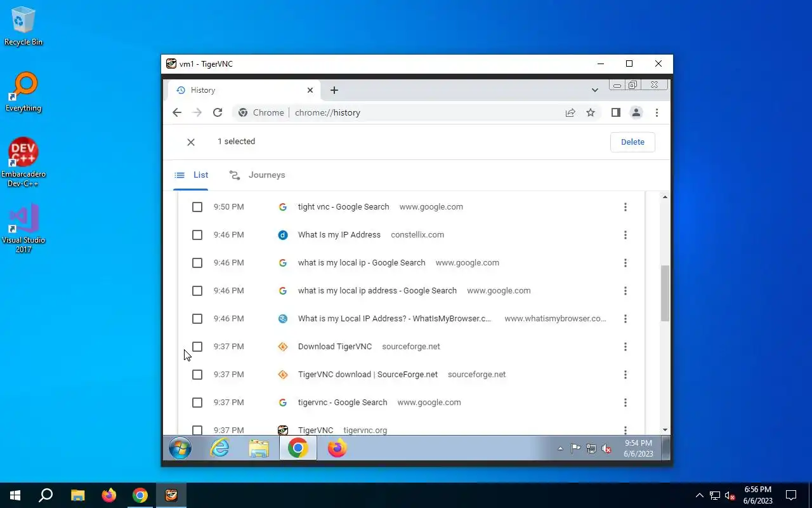This screenshot has height=508, width=812.
Task: Check the box for the tigervnc.org entry
Action: [x=197, y=430]
